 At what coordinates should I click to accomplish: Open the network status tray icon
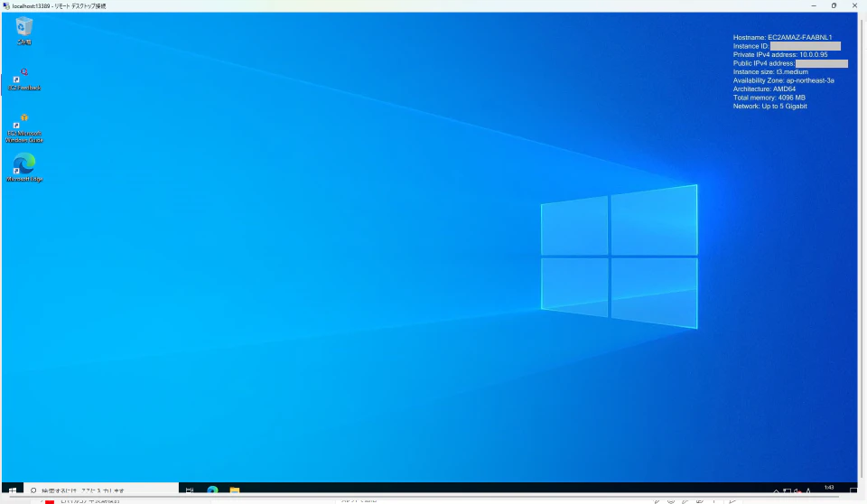pos(787,491)
